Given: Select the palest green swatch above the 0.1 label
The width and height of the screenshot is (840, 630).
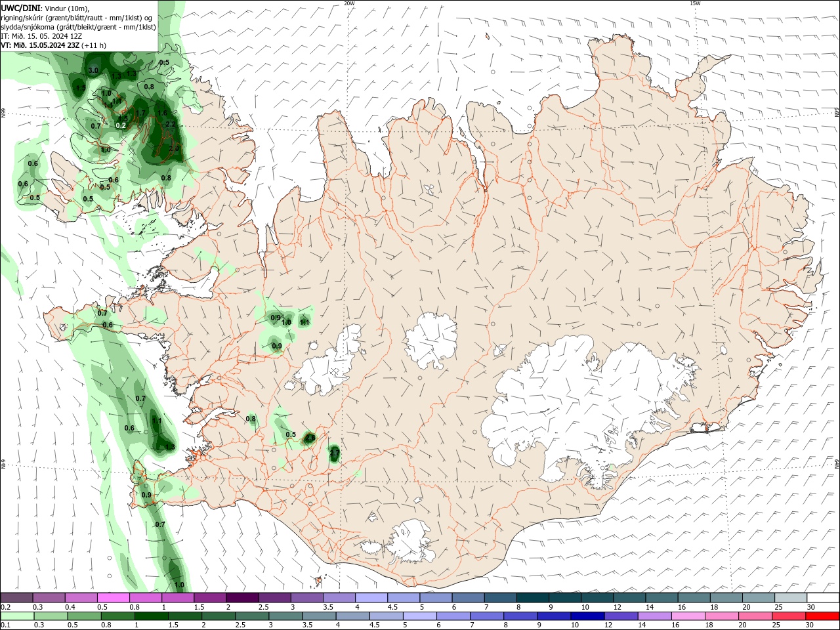Looking at the screenshot, I should click(16, 616).
